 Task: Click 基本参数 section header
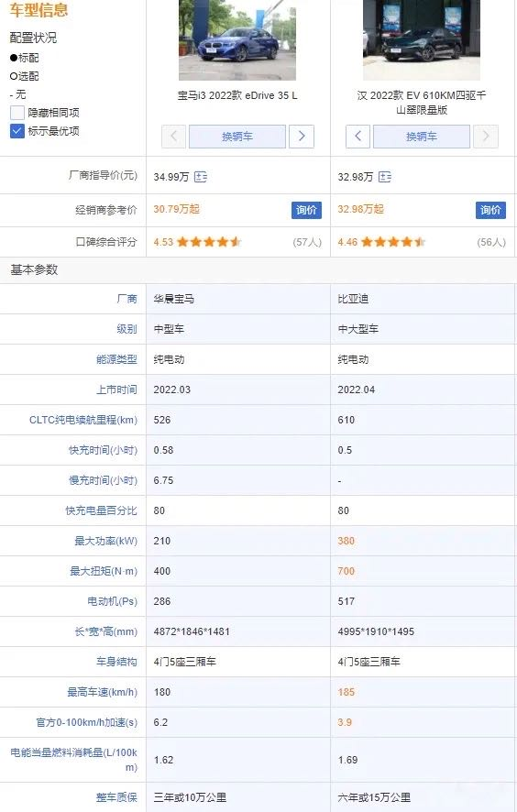pos(34,269)
